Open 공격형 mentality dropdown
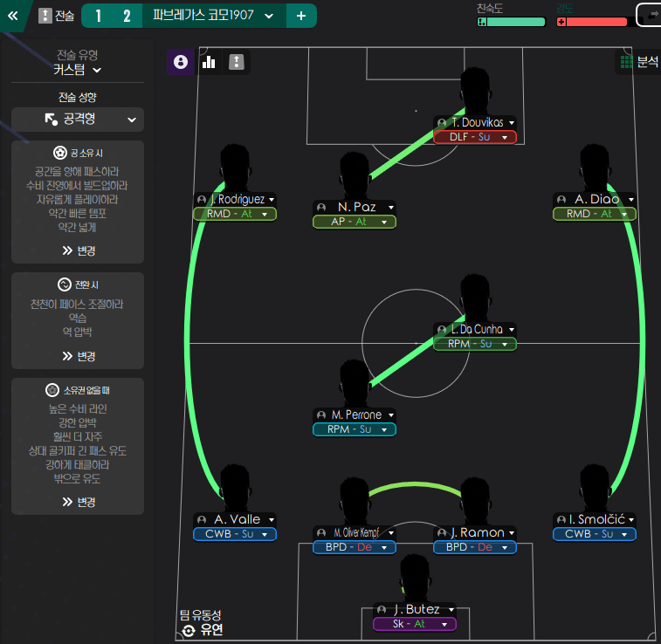The height and width of the screenshot is (644, 661). [x=78, y=120]
